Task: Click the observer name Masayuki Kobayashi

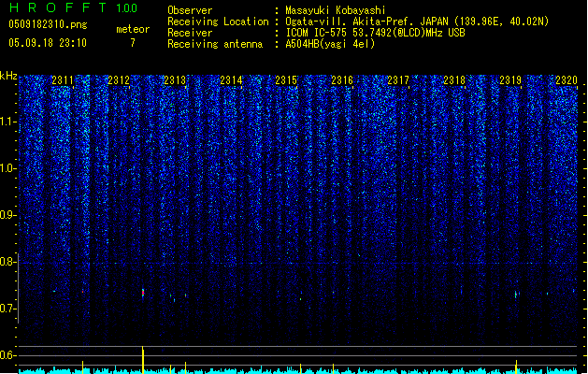Action: pos(336,10)
